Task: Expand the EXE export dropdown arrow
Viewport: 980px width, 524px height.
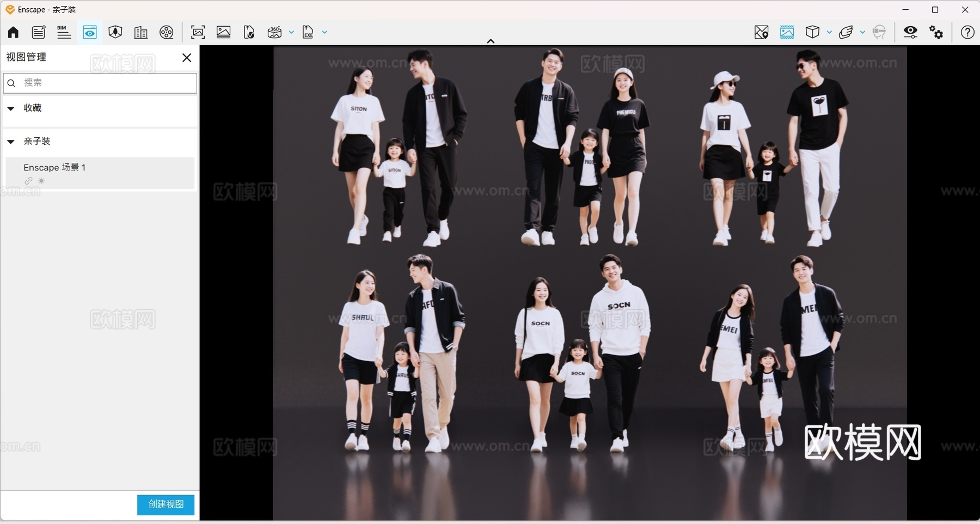Action: [324, 32]
